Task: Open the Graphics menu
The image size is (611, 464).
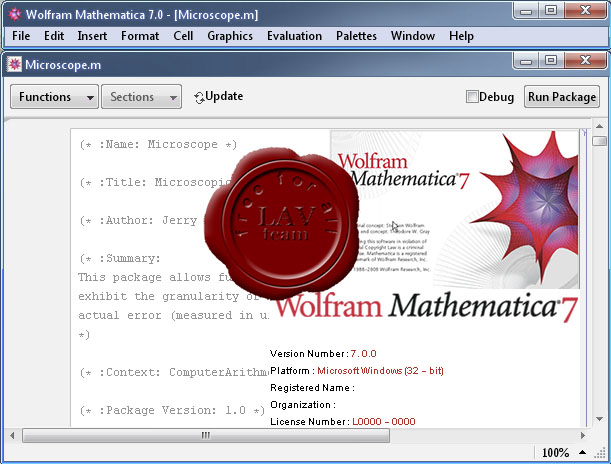Action: [230, 36]
